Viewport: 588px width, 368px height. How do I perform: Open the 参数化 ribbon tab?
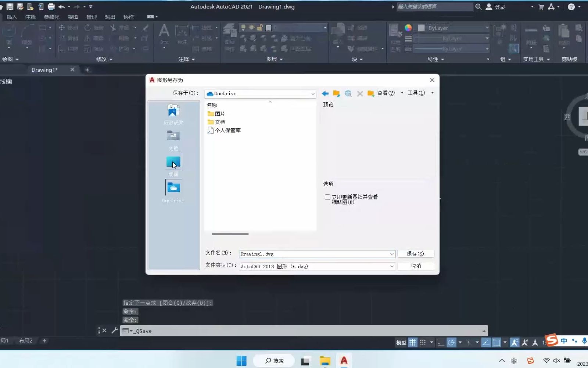click(x=52, y=17)
